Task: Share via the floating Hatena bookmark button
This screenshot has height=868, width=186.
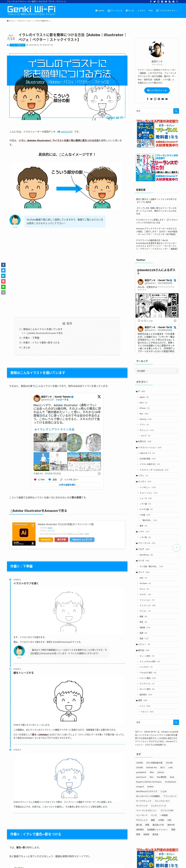Action: pos(3,276)
